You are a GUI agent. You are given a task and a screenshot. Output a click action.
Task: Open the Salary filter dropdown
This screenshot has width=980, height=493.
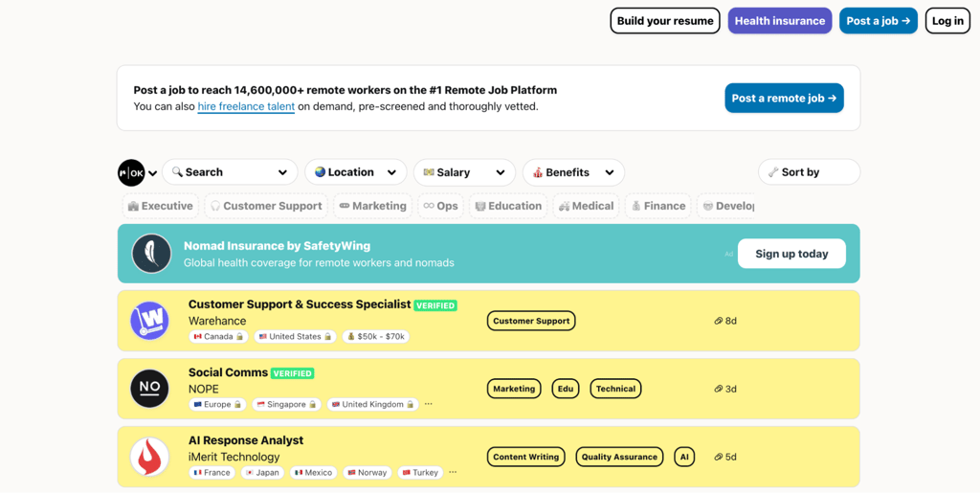pos(464,171)
